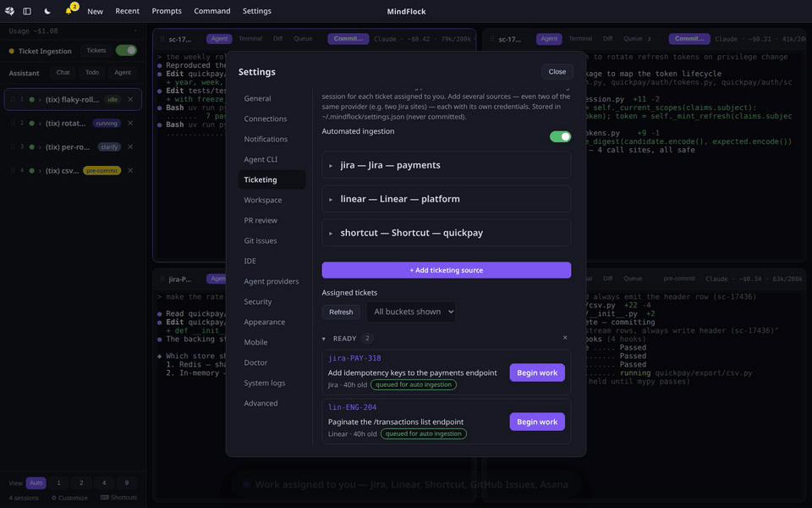Click green status dot of flaky-roll session
The image size is (812, 508).
(x=31, y=100)
